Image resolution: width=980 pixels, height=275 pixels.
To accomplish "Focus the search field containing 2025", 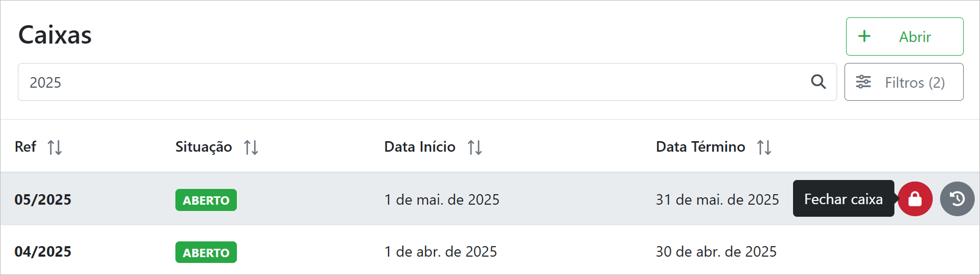I will click(x=410, y=82).
